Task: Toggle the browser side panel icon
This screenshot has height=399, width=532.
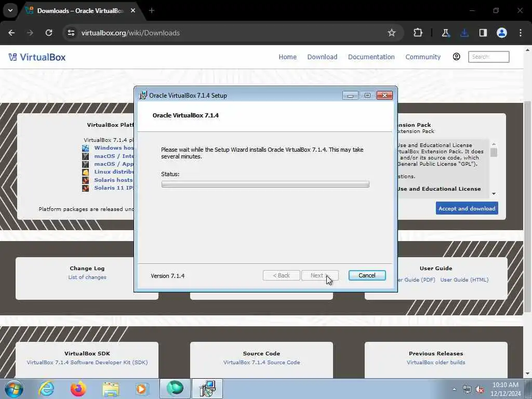Action: click(x=483, y=33)
